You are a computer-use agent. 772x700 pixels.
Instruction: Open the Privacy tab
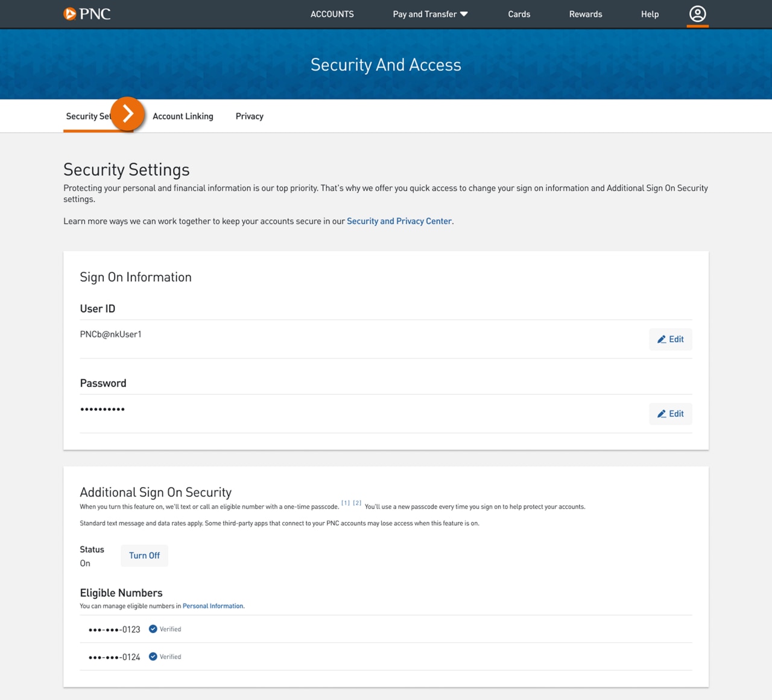pos(249,116)
